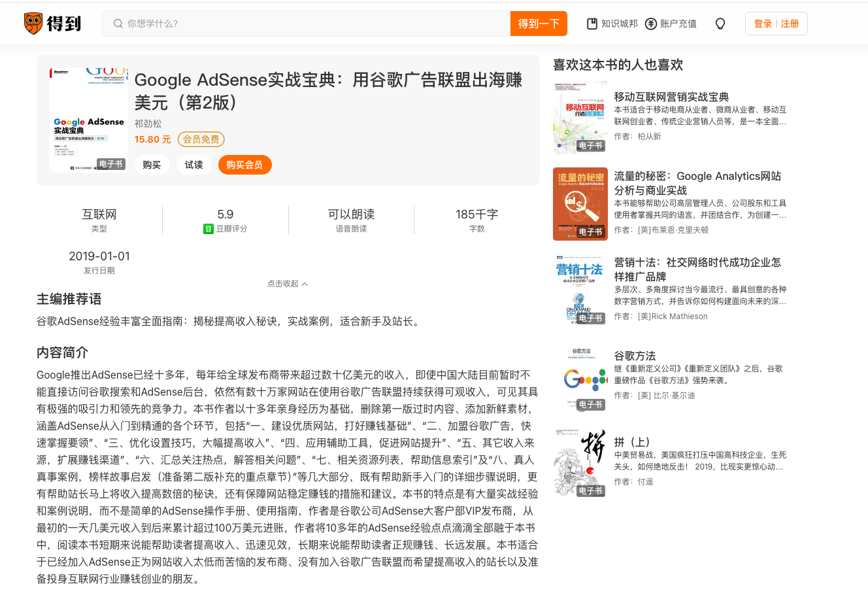868x597 pixels.
Task: Open the 营销十法 cover thumbnail
Action: pyautogui.click(x=580, y=290)
